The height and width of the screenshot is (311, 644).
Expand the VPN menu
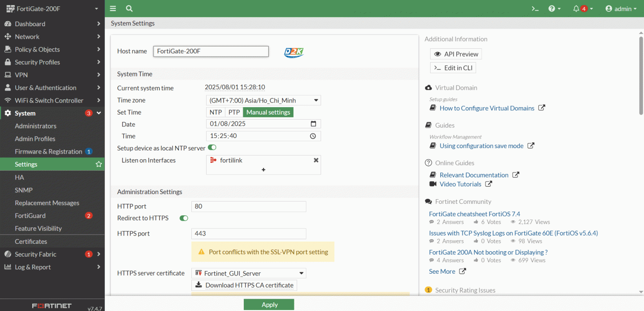[52, 75]
